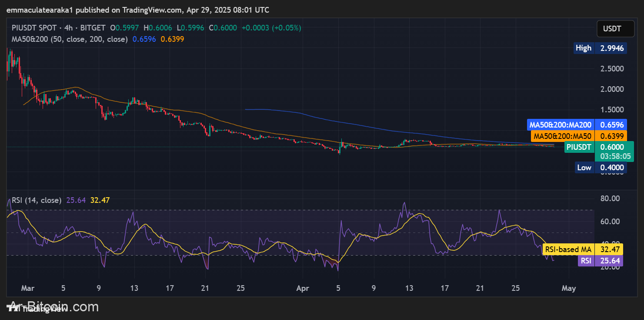
Task: Click the TradingView logo
Action: 37,308
